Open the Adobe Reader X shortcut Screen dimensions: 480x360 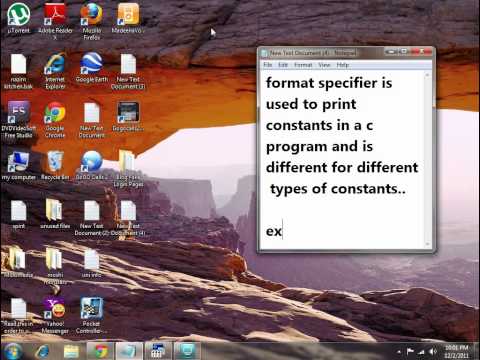coord(55,20)
